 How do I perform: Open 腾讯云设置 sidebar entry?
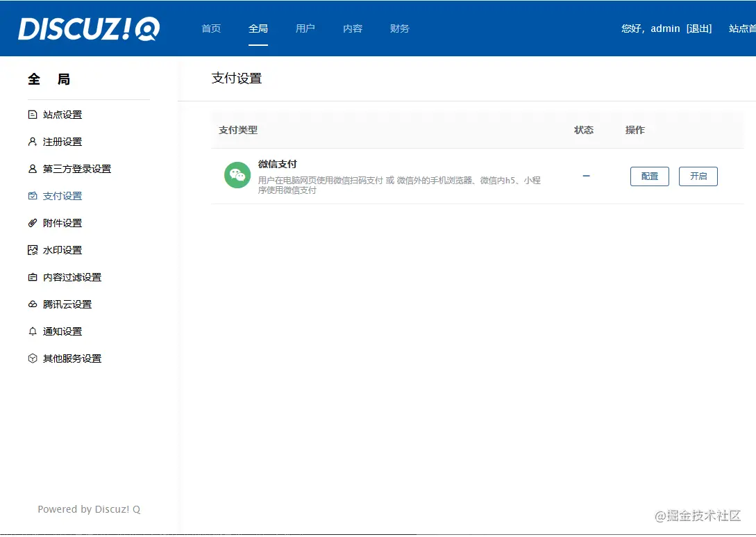pos(67,304)
